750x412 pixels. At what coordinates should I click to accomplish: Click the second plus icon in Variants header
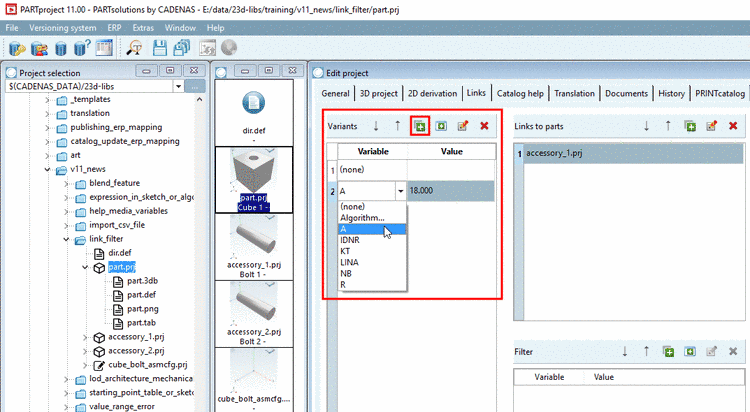(441, 126)
